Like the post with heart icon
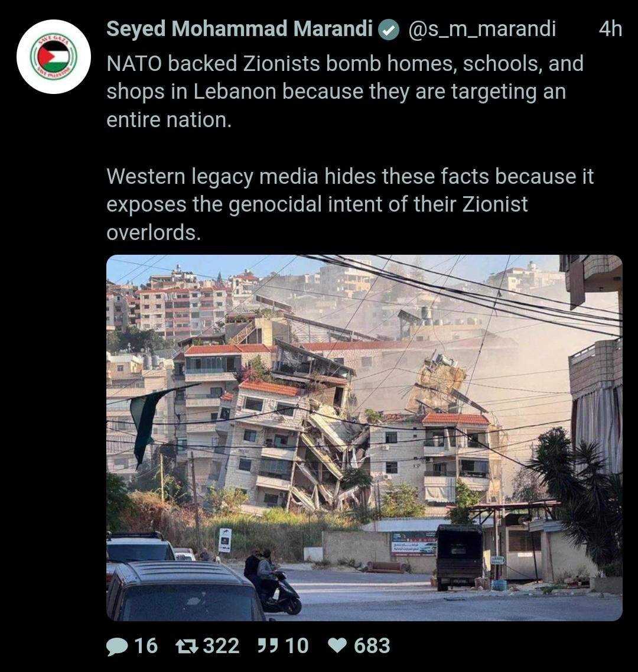The width and height of the screenshot is (638, 672). (338, 645)
